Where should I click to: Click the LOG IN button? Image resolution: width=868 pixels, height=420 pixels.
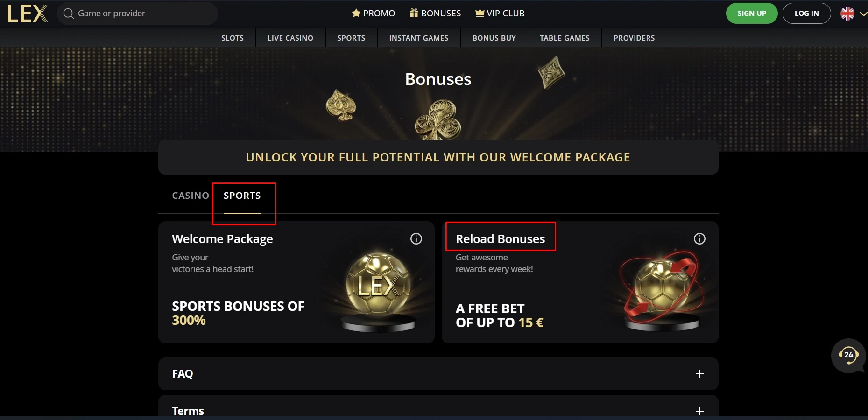pyautogui.click(x=806, y=14)
